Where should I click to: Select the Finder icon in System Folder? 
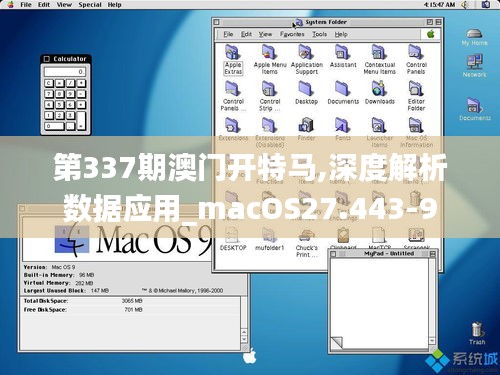pos(306,126)
